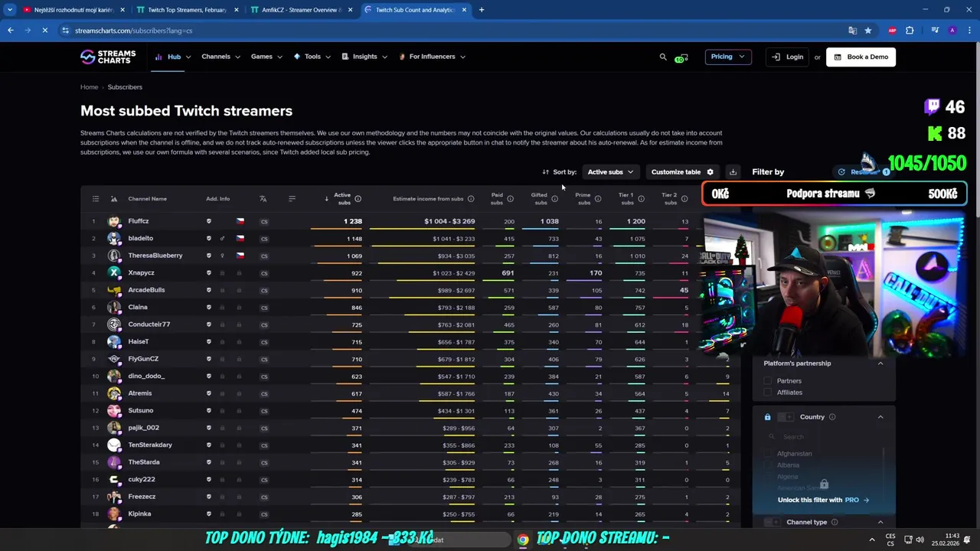Expand the For Influencers menu
Viewport: 980px width, 551px height.
point(432,57)
